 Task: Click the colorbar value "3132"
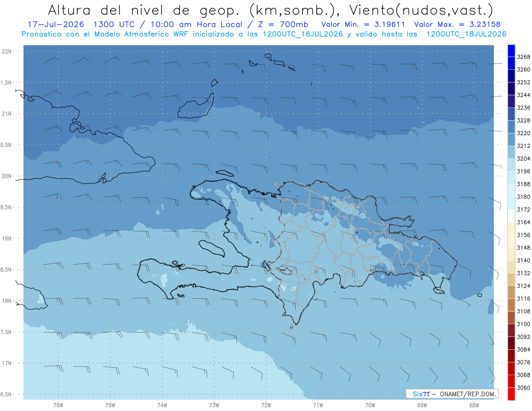point(524,273)
